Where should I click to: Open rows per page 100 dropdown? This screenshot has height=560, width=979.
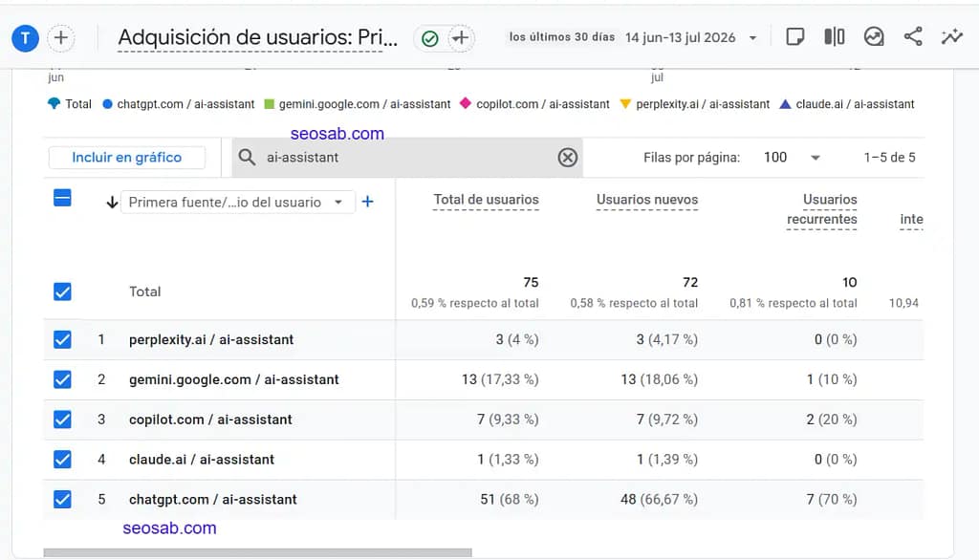coord(791,158)
